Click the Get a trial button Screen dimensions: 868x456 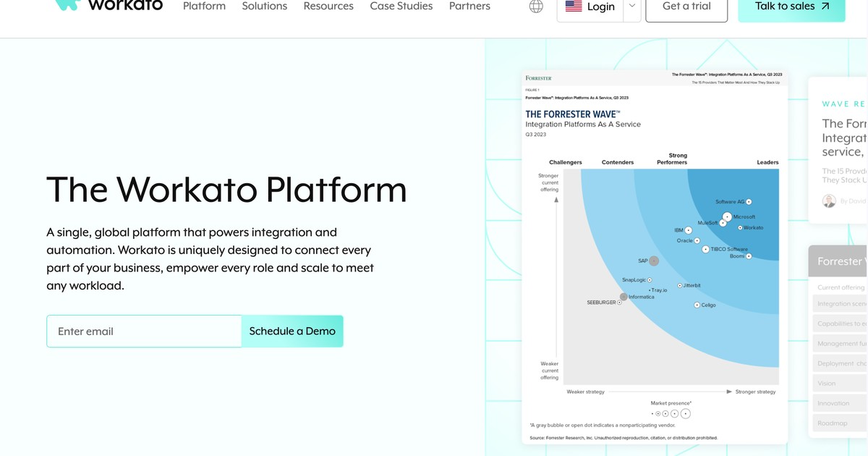(x=686, y=7)
